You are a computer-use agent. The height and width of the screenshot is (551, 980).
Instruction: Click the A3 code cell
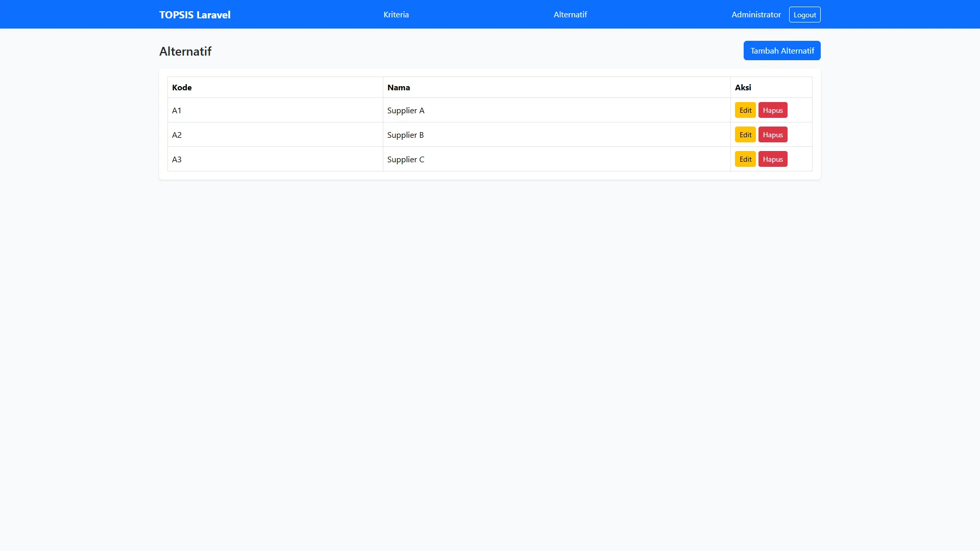pos(275,159)
